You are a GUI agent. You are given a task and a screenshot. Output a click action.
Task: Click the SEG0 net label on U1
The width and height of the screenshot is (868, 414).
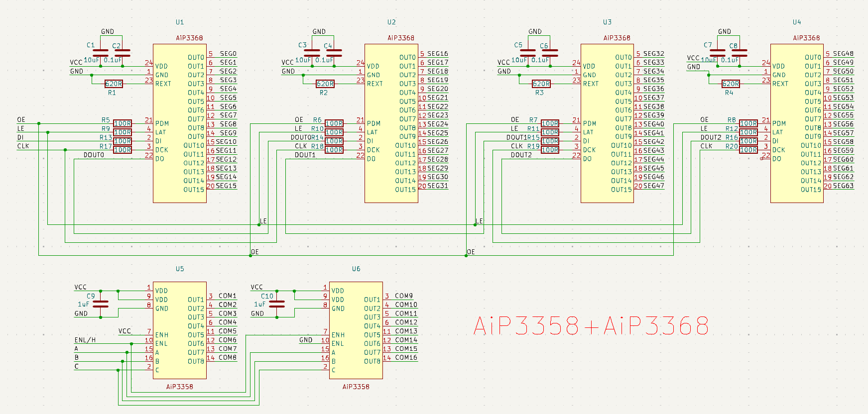228,54
